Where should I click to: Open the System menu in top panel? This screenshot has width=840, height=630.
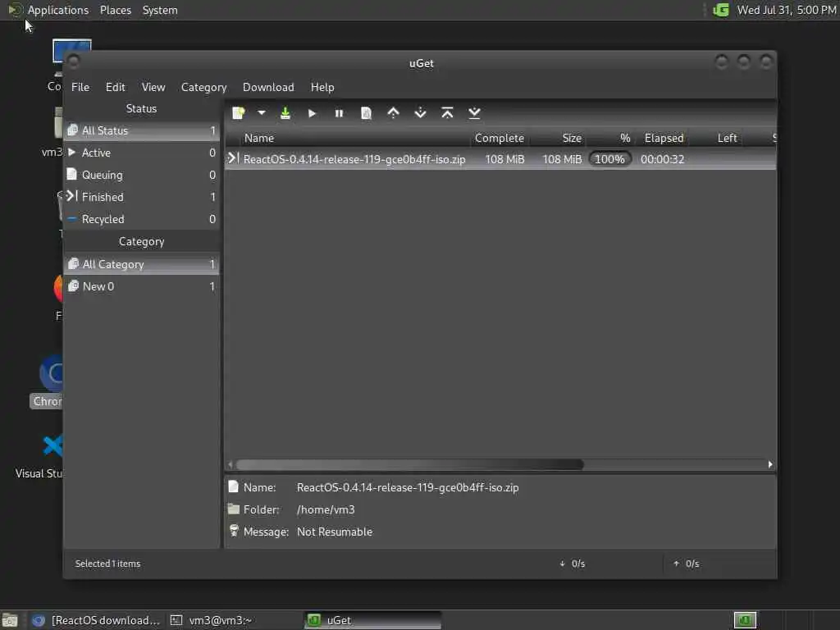(160, 10)
